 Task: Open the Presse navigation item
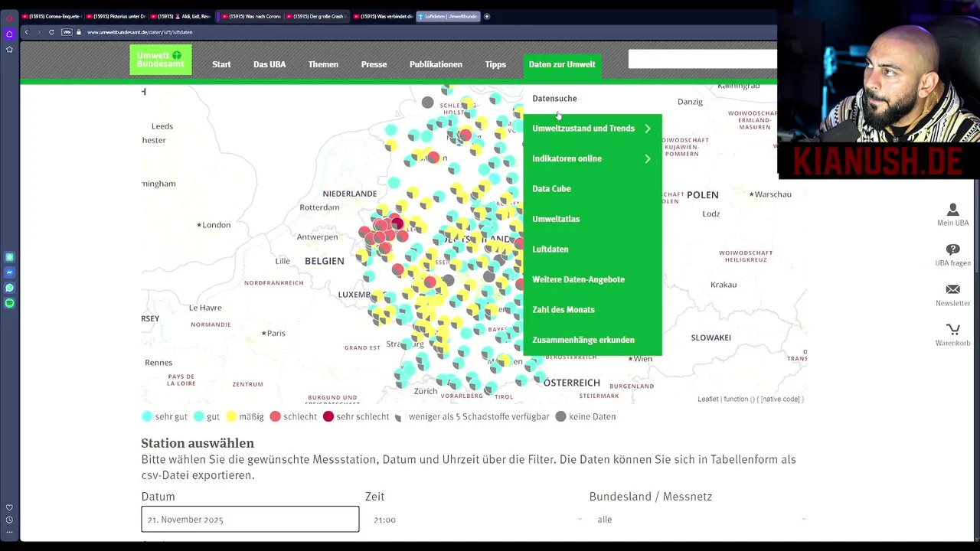click(374, 64)
